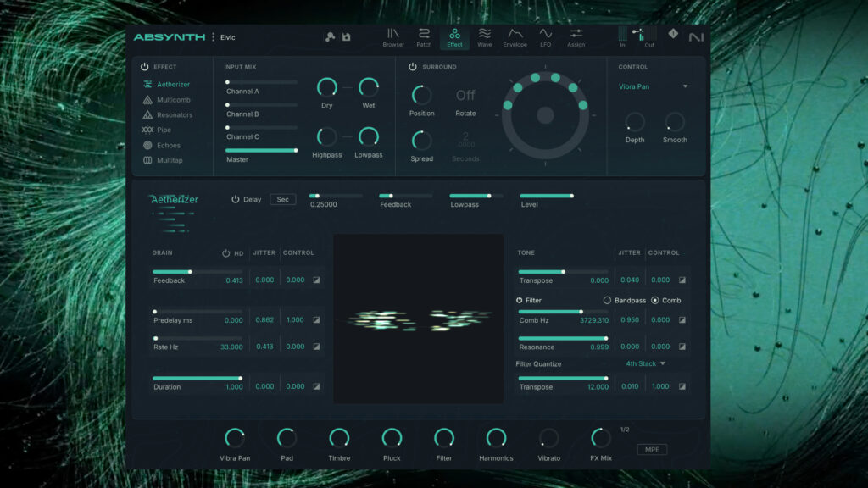Screen dimensions: 868x488
Task: Open the Vibra Pan control dropdown
Action: 653,86
